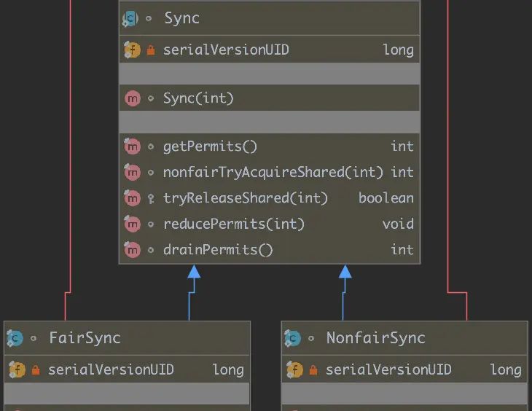The image size is (532, 411).
Task: Click the long type in FairSync
Action: pyautogui.click(x=228, y=369)
